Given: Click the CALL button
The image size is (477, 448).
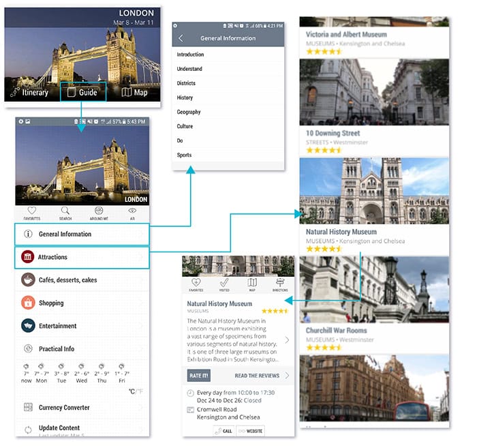Looking at the screenshot, I should click(x=224, y=431).
